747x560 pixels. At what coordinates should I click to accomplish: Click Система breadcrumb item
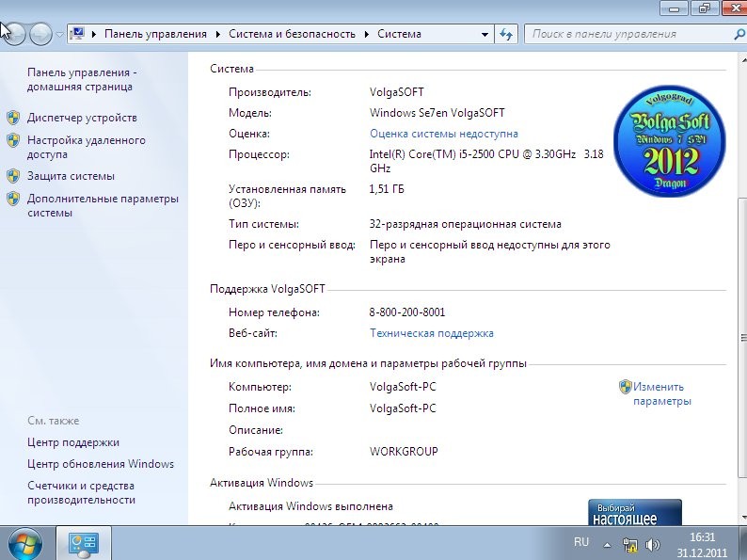pos(399,34)
